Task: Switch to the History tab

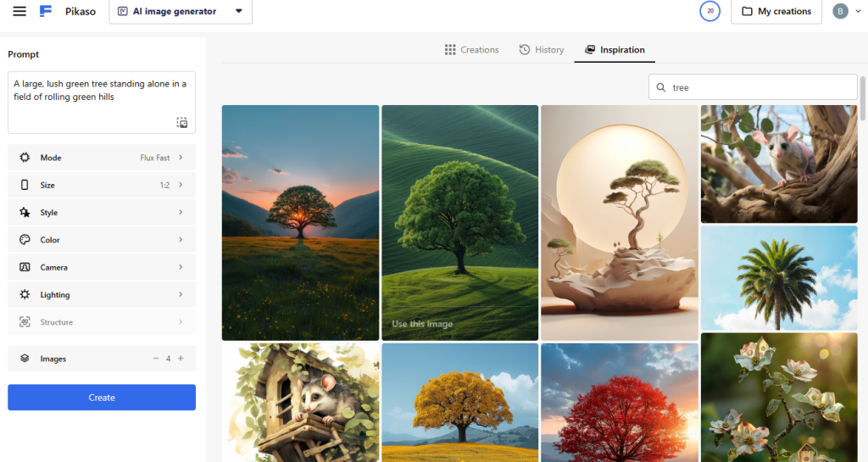Action: click(541, 50)
